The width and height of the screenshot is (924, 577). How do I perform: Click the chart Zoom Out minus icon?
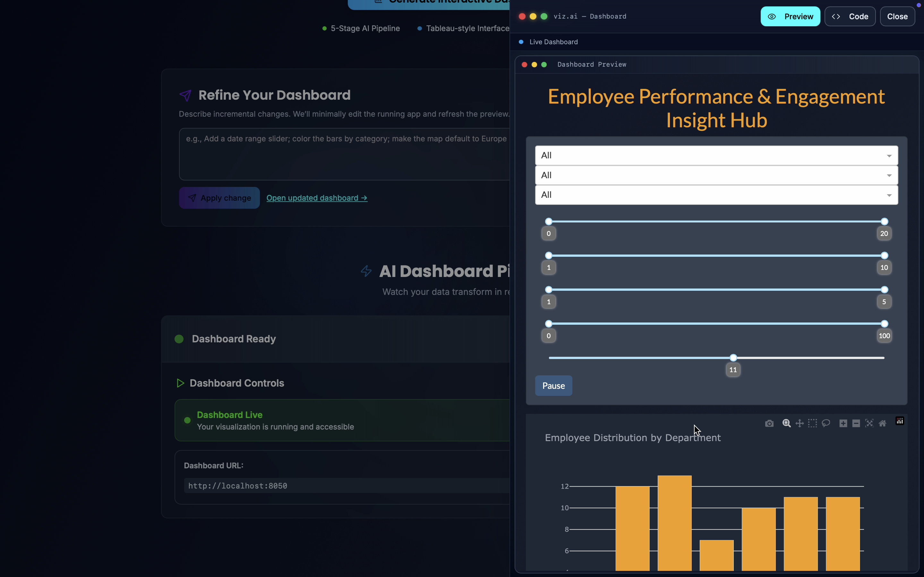pos(856,423)
